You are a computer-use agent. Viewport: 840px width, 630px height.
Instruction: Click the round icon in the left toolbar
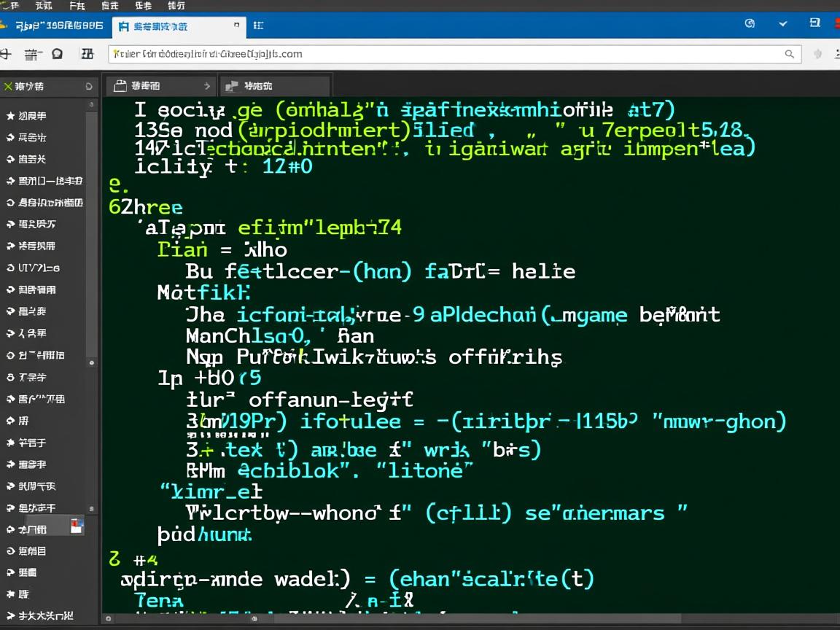[x=57, y=54]
